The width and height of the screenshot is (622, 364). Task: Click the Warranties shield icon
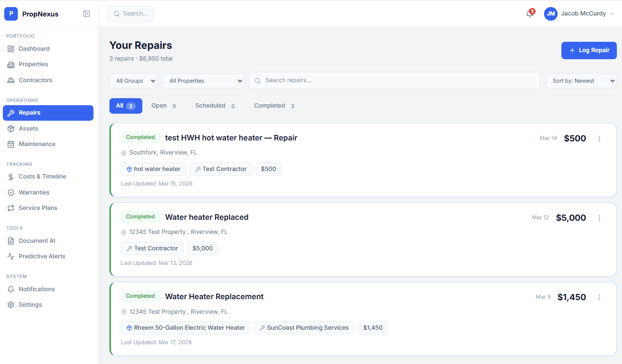[11, 193]
